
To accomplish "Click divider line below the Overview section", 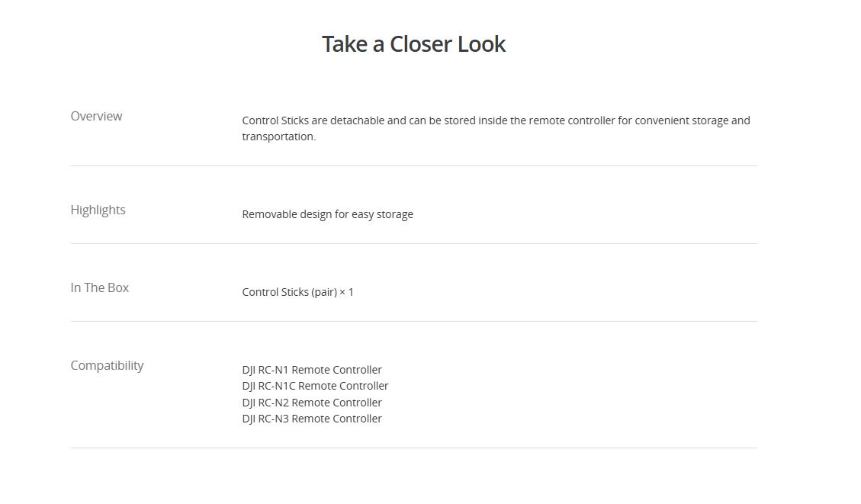I will (x=413, y=165).
